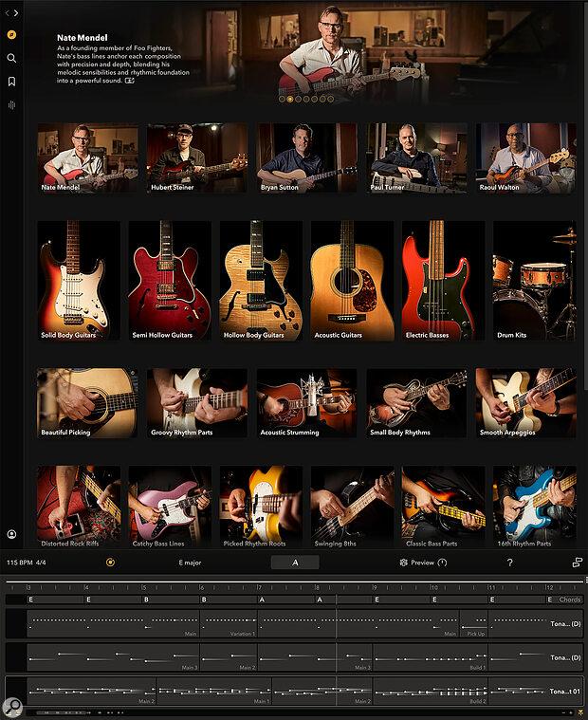The image size is (588, 720).
Task: Click the layout switch icon in transport bar
Action: (x=578, y=563)
